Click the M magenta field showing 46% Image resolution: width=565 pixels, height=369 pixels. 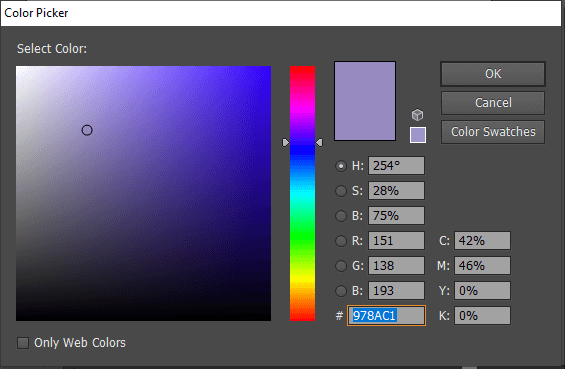coord(482,266)
